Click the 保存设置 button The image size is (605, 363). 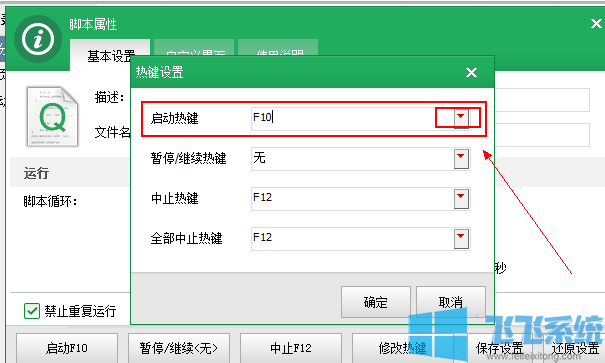pyautogui.click(x=499, y=348)
